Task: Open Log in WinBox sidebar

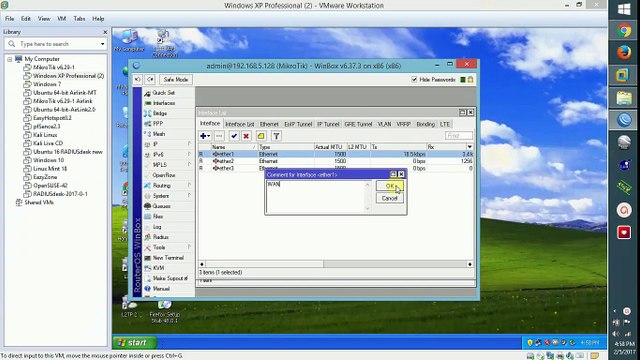Action: pos(157,227)
